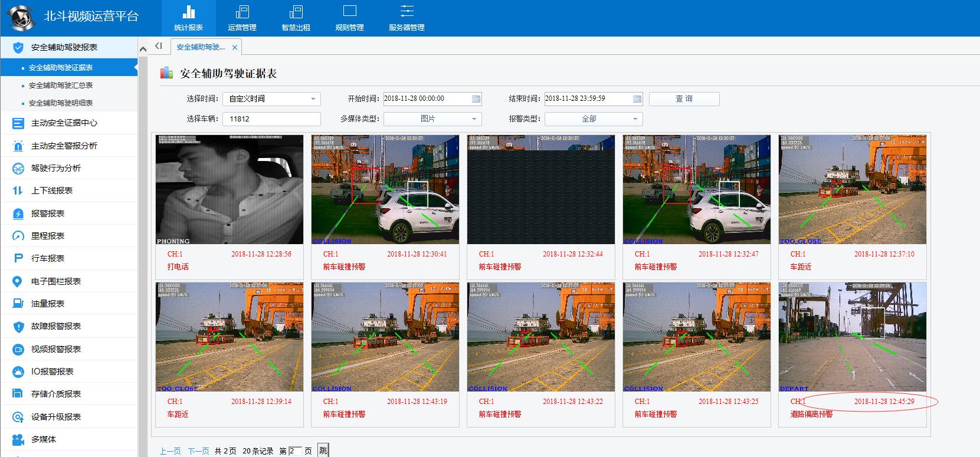The height and width of the screenshot is (457, 980).
Task: Open the 多媒体类型 dropdown
Action: (x=432, y=119)
